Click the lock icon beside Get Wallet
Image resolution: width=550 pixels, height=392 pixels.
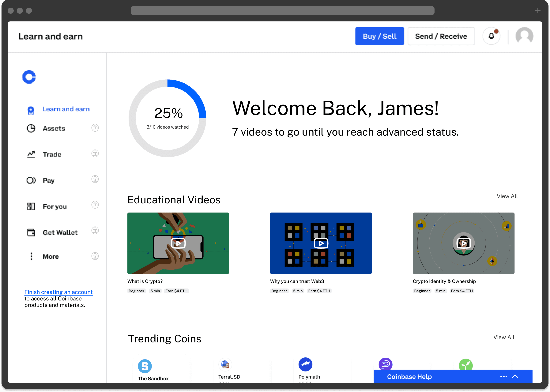point(95,231)
